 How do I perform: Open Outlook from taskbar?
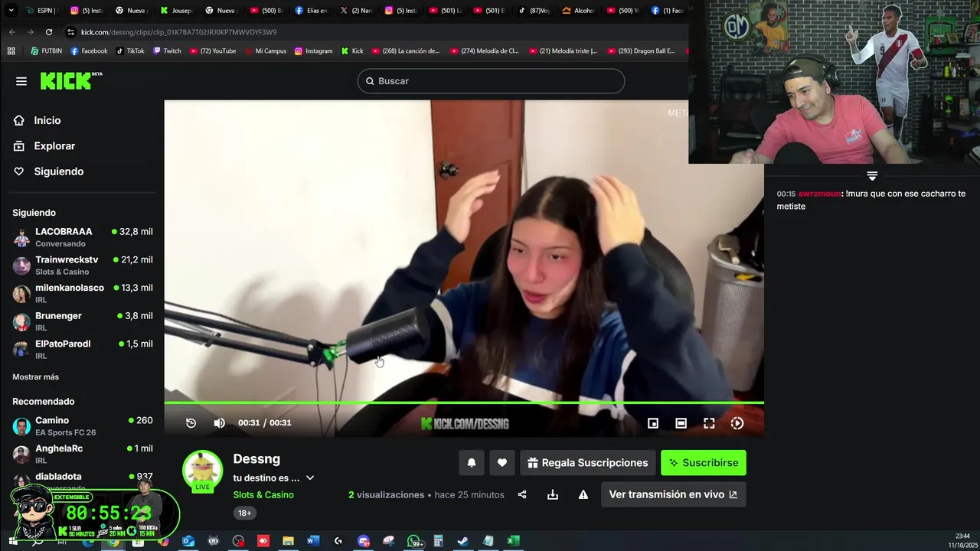[188, 541]
